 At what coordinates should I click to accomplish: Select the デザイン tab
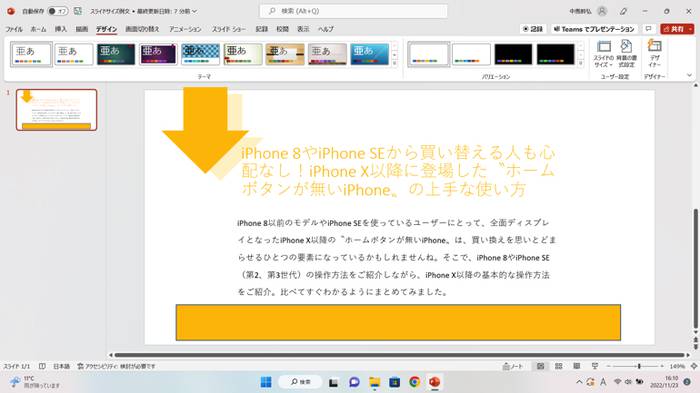[x=106, y=29]
